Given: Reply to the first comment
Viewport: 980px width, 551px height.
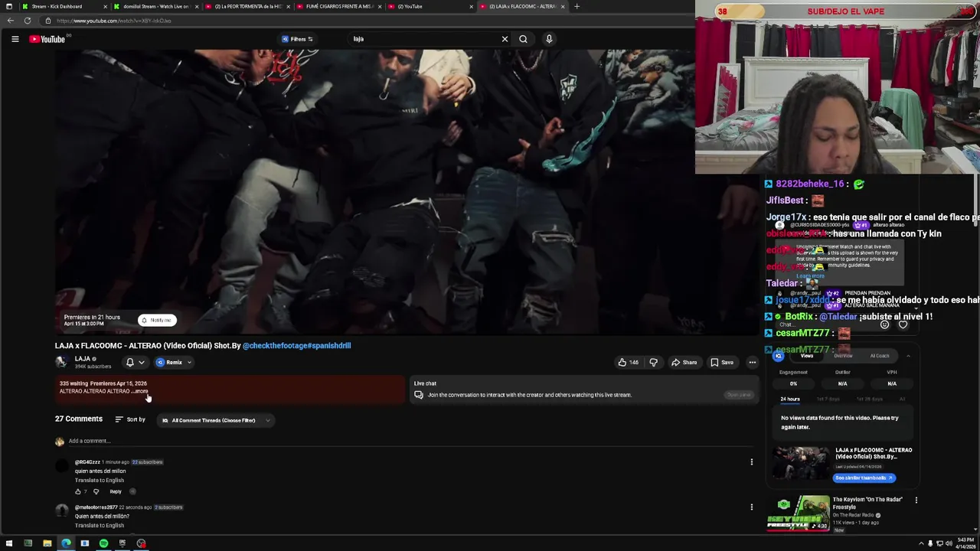Looking at the screenshot, I should coord(116,491).
